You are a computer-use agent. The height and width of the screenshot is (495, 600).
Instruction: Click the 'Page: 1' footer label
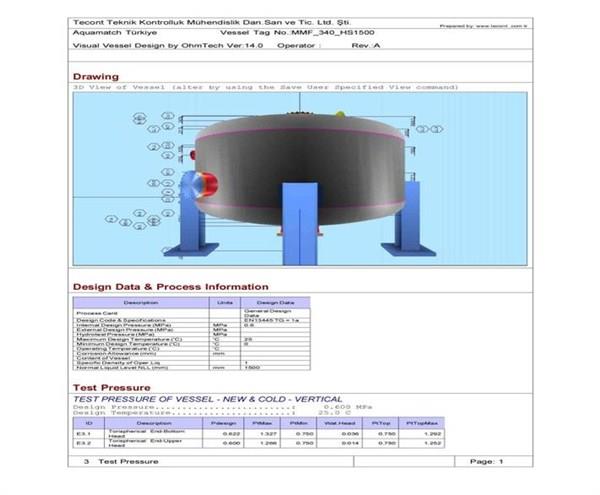(486, 462)
